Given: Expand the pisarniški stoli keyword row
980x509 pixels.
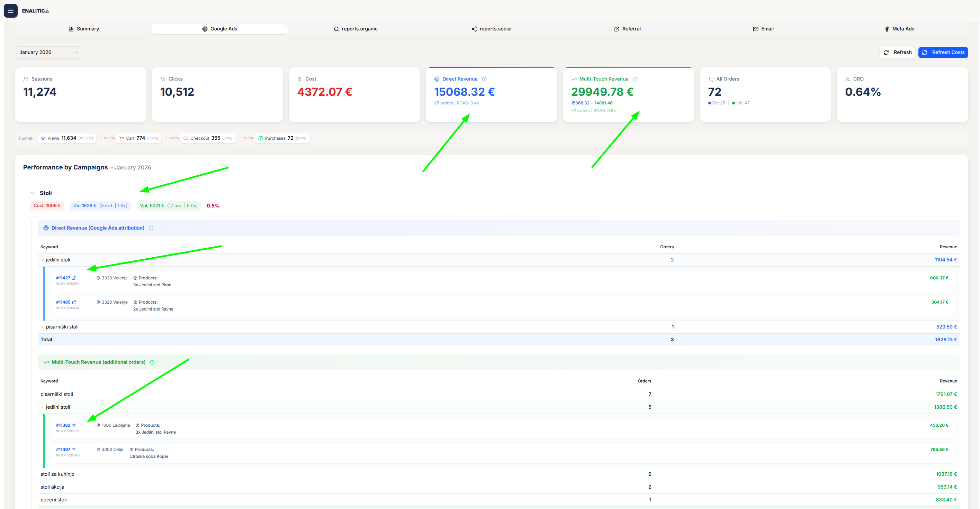Looking at the screenshot, I should [42, 326].
